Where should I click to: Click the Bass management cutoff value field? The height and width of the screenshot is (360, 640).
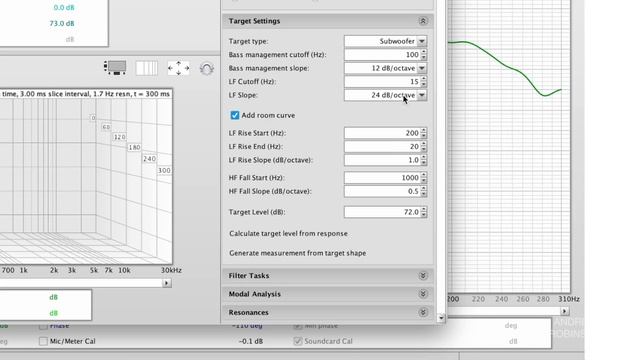(382, 55)
